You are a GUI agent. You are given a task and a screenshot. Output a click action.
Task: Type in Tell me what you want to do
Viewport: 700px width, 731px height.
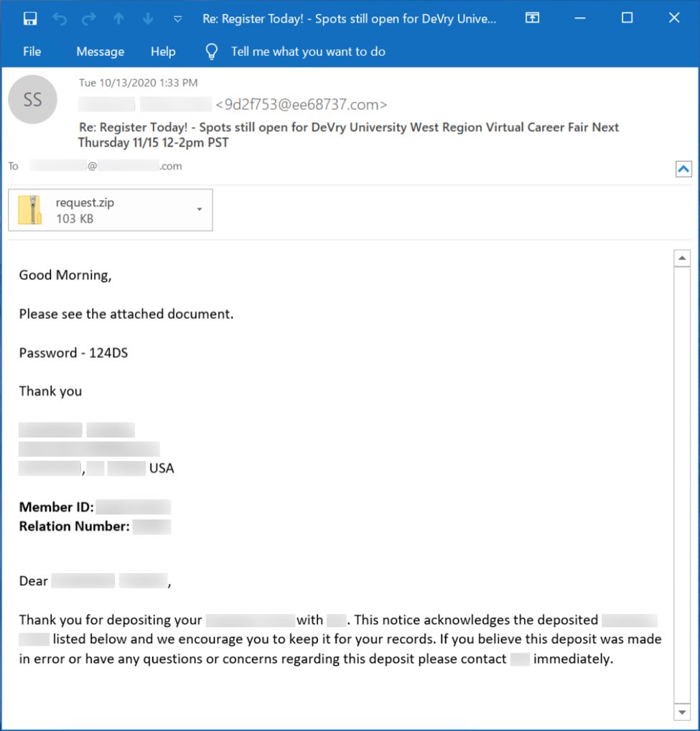(308, 52)
